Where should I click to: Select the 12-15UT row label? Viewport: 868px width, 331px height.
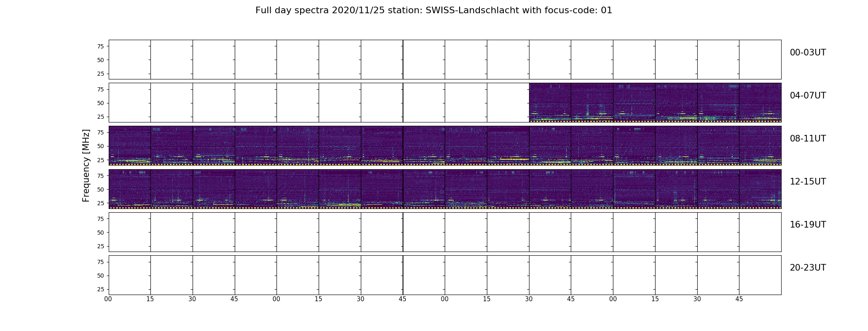(x=808, y=182)
